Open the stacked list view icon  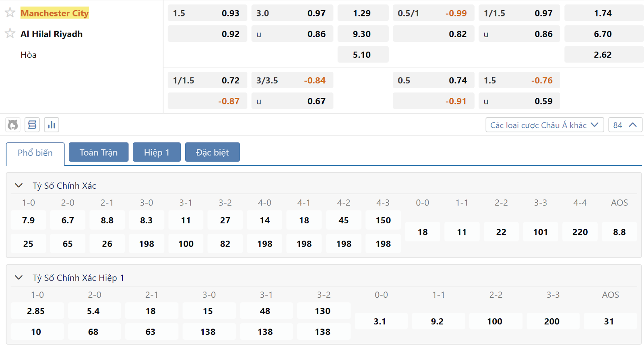(32, 125)
